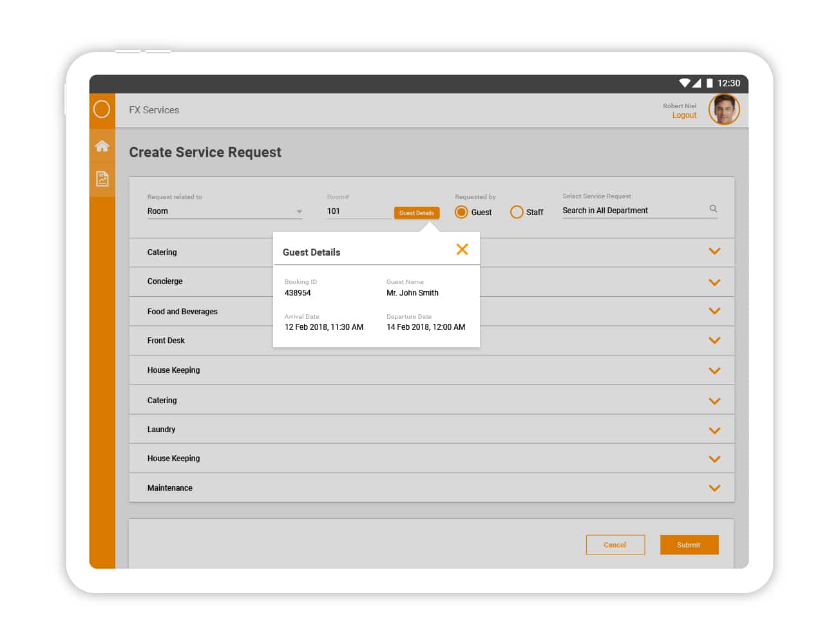Click the search magnifier in Select Service Request

point(713,209)
